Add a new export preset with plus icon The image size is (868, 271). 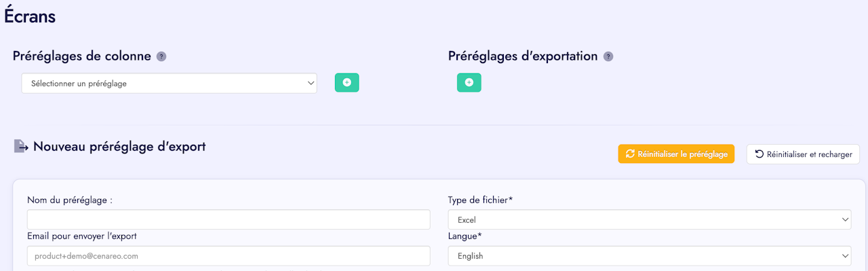pos(469,82)
